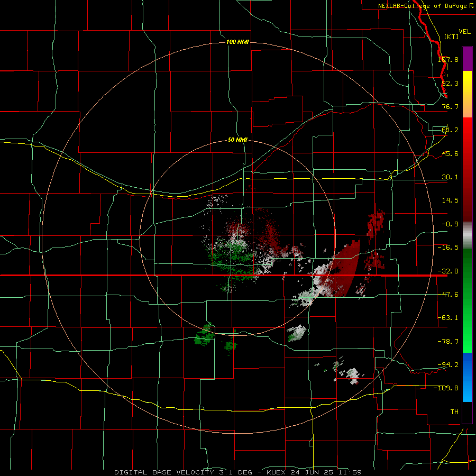Click the -78.7 value on velocity scale
The image size is (476, 476).
(448, 342)
